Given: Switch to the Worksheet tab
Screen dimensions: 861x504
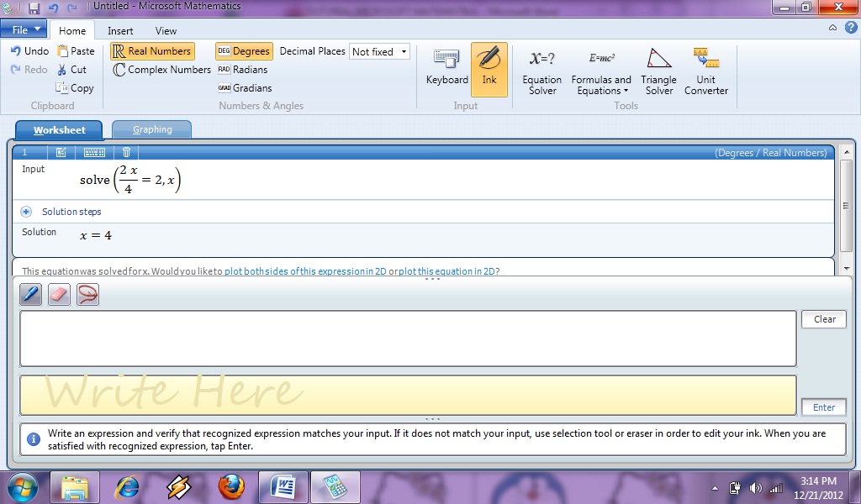Looking at the screenshot, I should tap(60, 130).
